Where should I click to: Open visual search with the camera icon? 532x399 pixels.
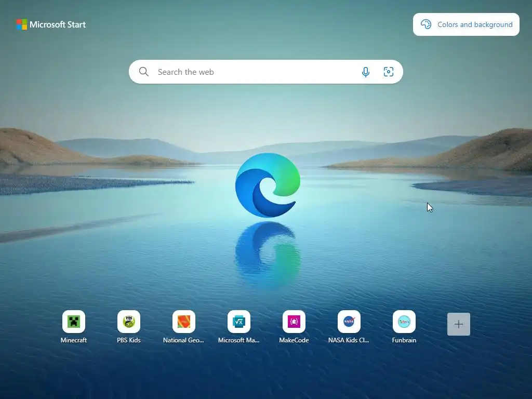[389, 72]
